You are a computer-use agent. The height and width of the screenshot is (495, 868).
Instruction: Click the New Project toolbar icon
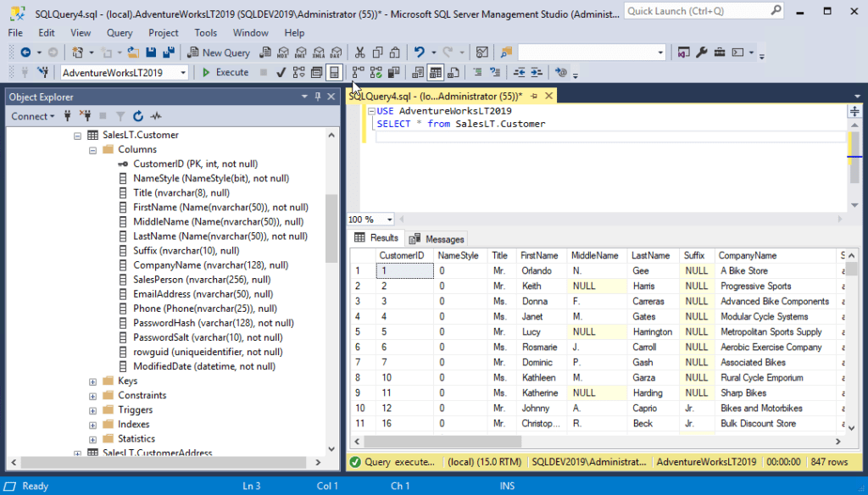coord(77,53)
